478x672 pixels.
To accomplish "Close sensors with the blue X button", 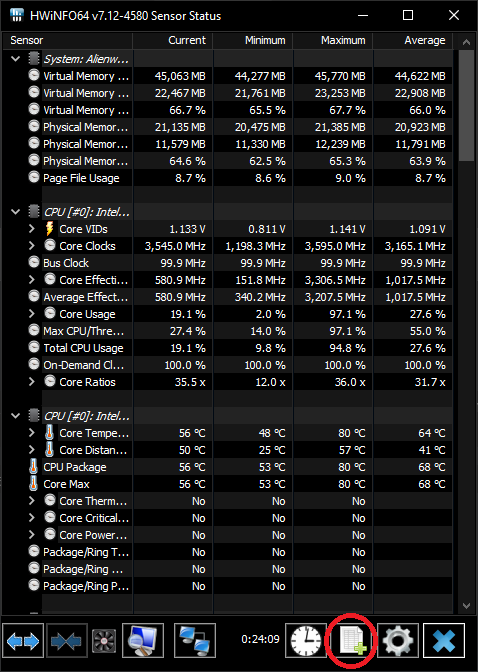I will (x=444, y=641).
